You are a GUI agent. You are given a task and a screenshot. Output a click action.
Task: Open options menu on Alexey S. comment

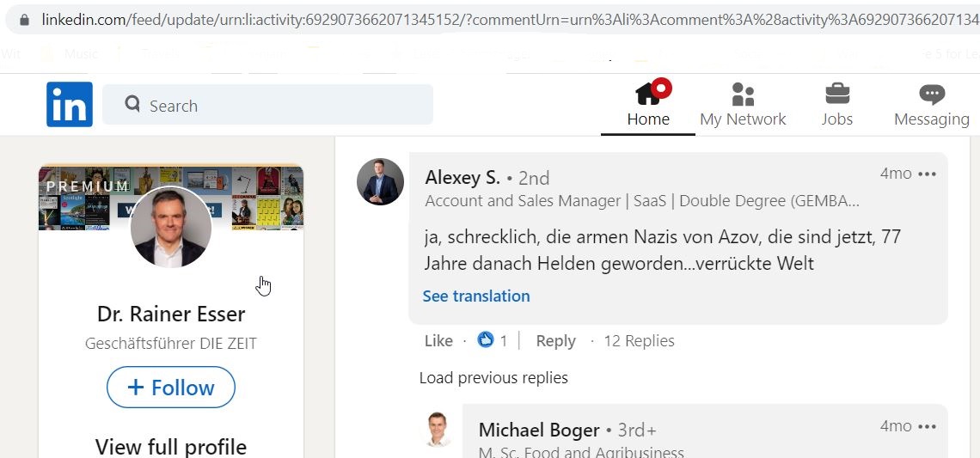[927, 174]
